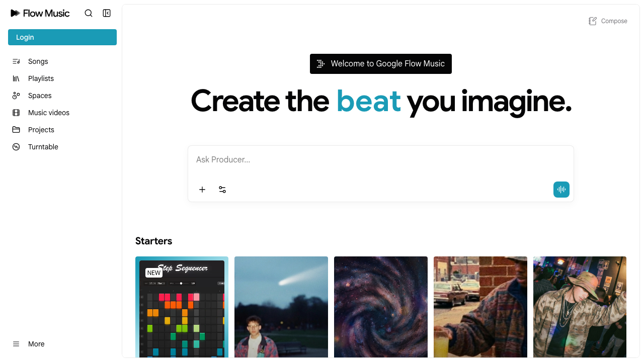Open the Step Sequencer starter card

click(x=182, y=307)
